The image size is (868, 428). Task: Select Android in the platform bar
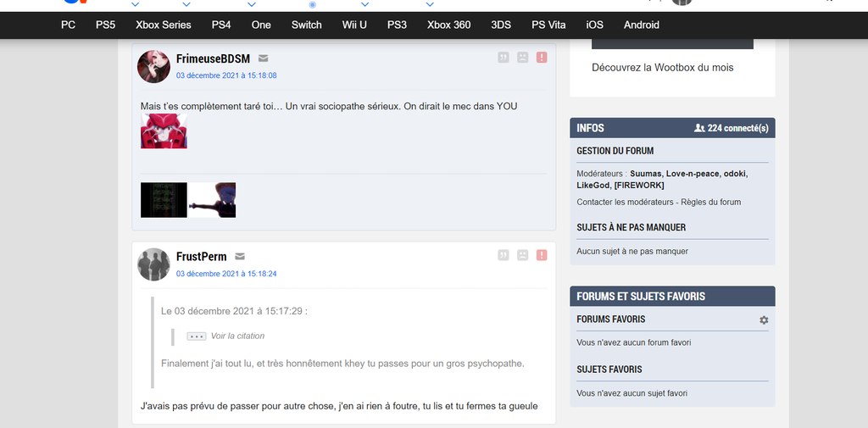[x=642, y=25]
